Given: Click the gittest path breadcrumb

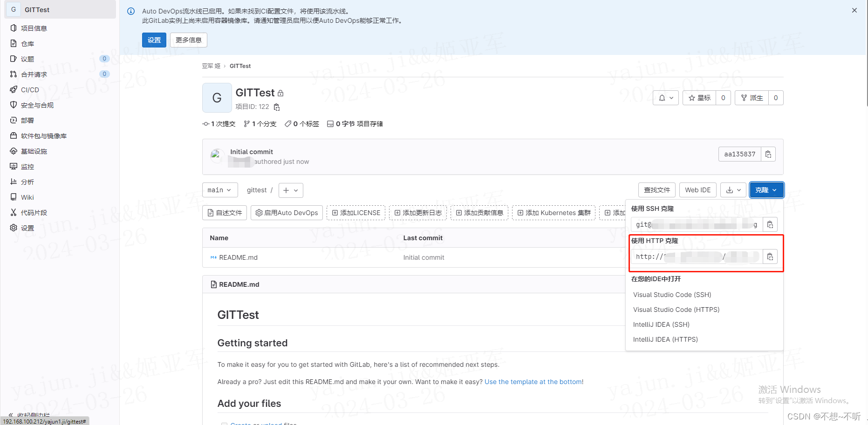Looking at the screenshot, I should tap(257, 190).
